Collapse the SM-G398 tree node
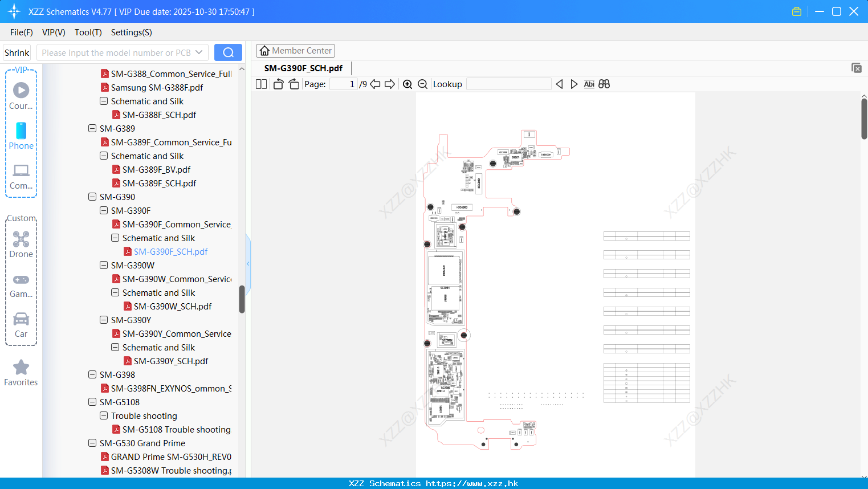The width and height of the screenshot is (868, 489). point(92,374)
